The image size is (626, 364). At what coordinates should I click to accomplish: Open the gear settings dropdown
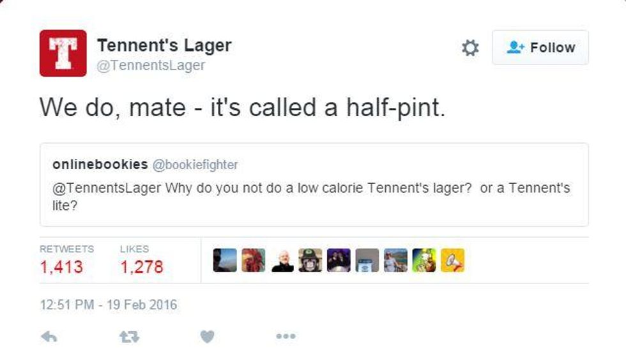point(470,48)
